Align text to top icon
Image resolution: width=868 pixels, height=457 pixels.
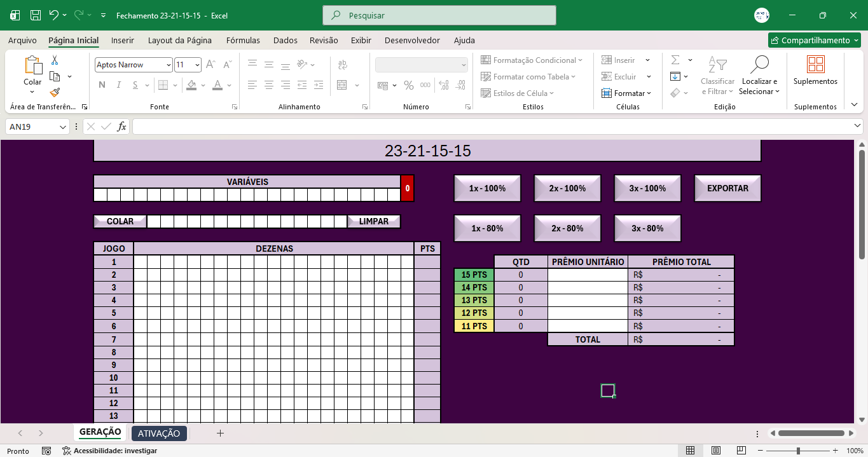tap(252, 64)
